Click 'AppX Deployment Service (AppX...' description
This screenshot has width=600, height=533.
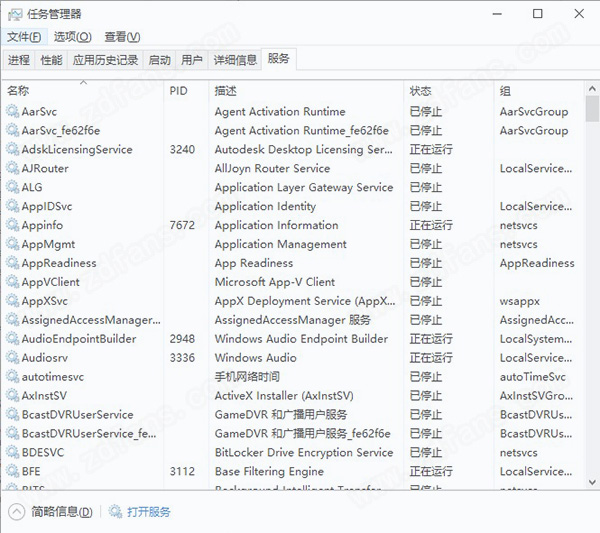pos(305,301)
